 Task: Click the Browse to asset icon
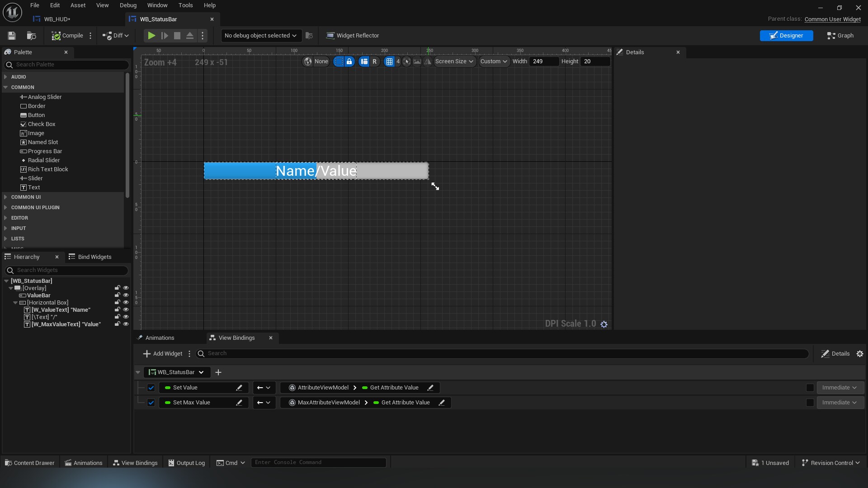coord(31,36)
